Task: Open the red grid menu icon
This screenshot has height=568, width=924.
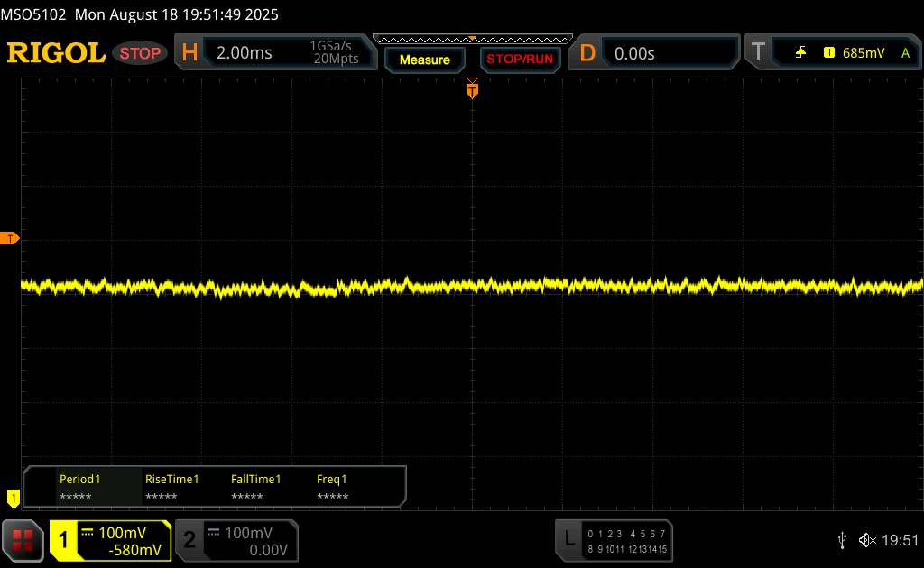Action: [x=23, y=540]
